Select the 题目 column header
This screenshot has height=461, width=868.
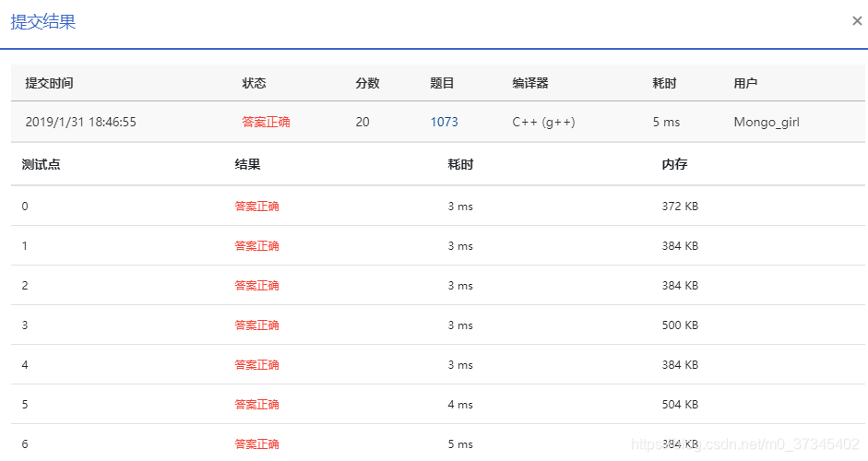click(x=442, y=83)
